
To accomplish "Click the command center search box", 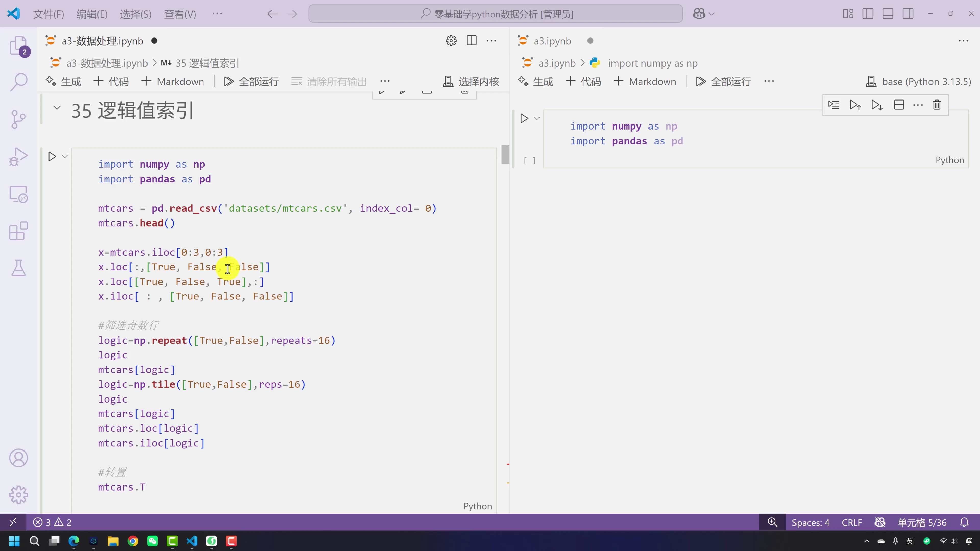I will coord(496,14).
